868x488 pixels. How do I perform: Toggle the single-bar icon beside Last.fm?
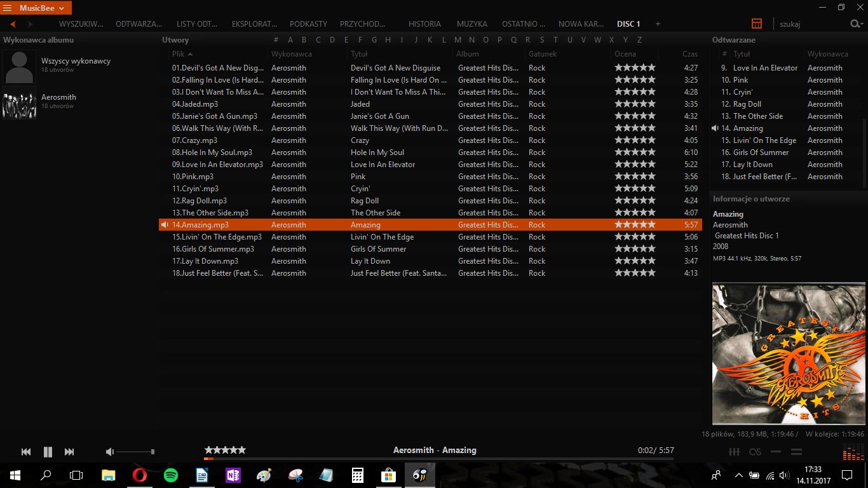pyautogui.click(x=775, y=452)
